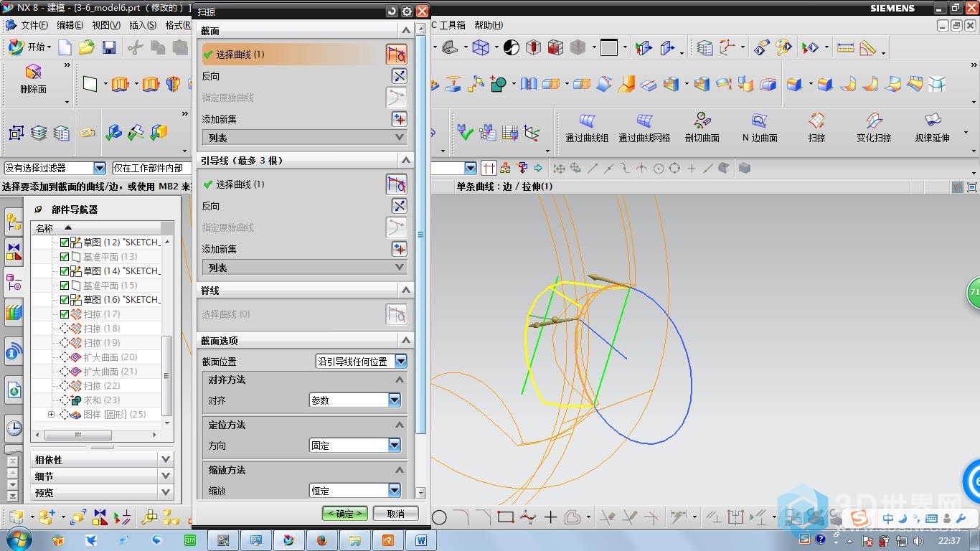Viewport: 980px width, 551px height.
Task: Toggle the checkbox for 基准平面 (13)
Action: [x=65, y=257]
